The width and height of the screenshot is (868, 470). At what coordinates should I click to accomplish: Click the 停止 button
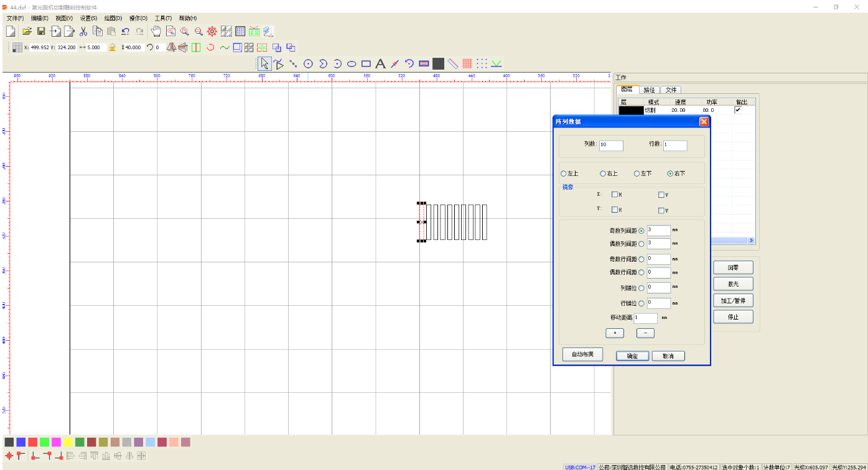click(x=733, y=316)
